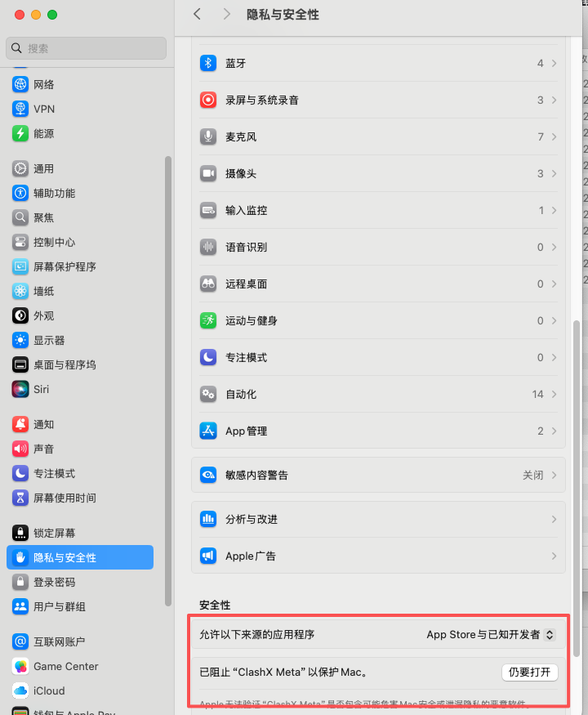Click the red screen recording icon
This screenshot has height=715, width=588.
pyautogui.click(x=208, y=100)
